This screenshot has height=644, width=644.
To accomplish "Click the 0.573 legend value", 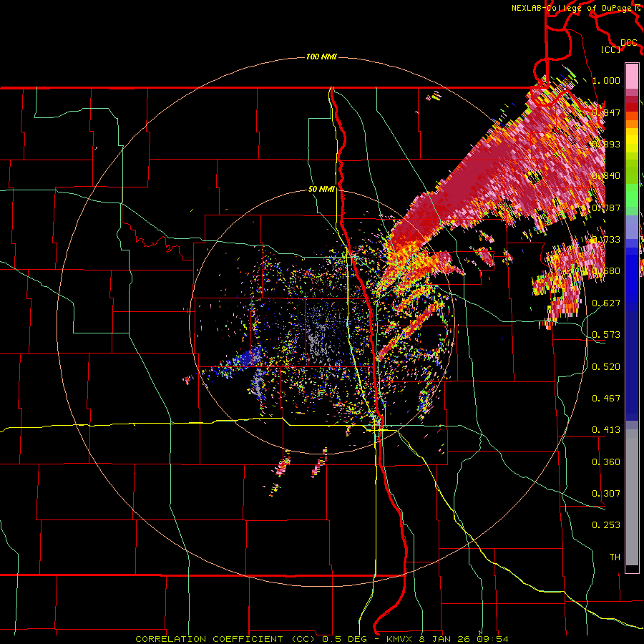I will pos(606,335).
